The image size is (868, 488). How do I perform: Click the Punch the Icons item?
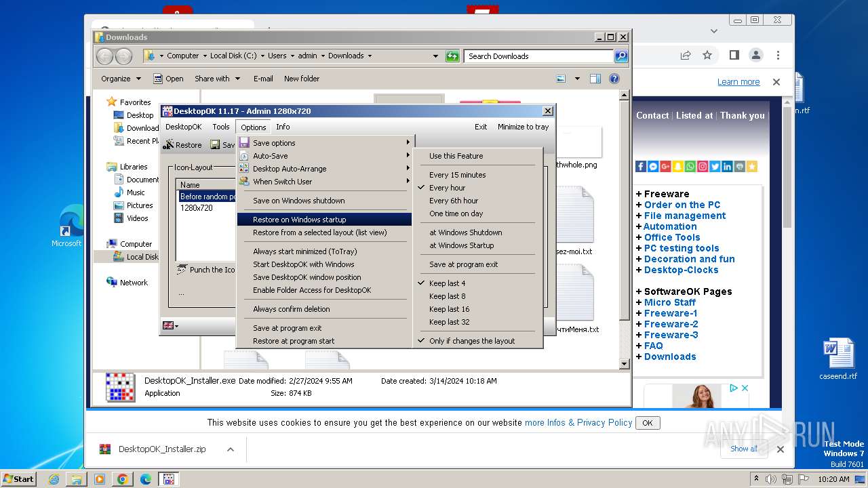206,270
